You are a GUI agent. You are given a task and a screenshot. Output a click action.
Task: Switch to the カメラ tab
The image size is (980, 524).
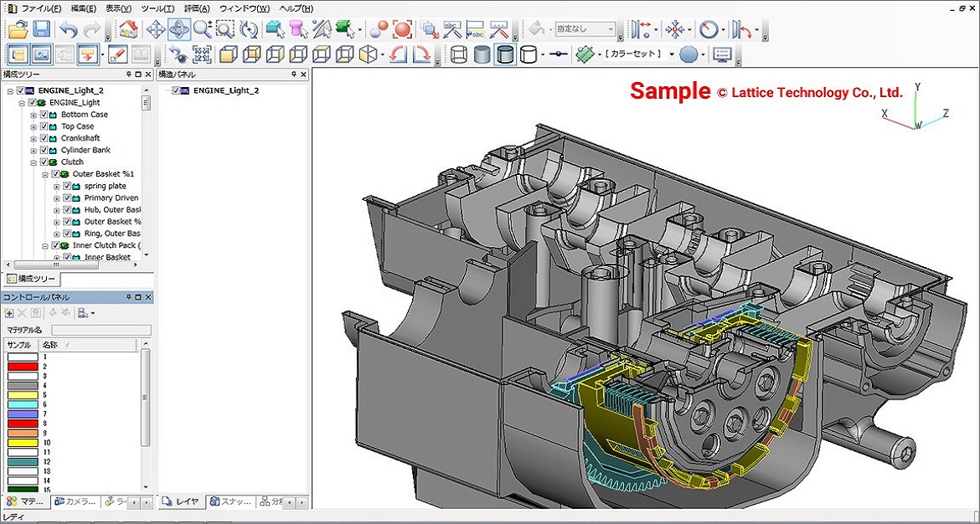[x=76, y=501]
